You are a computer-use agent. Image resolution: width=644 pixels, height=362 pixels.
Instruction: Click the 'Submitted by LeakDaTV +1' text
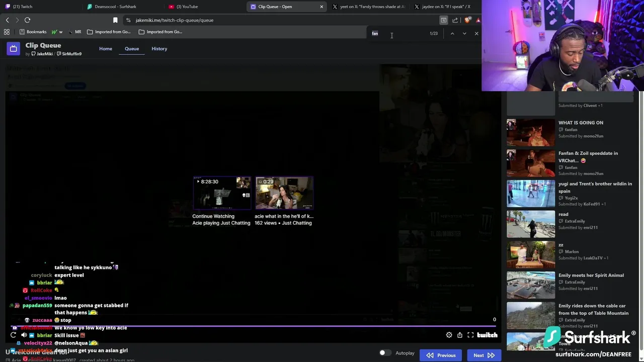584,258
